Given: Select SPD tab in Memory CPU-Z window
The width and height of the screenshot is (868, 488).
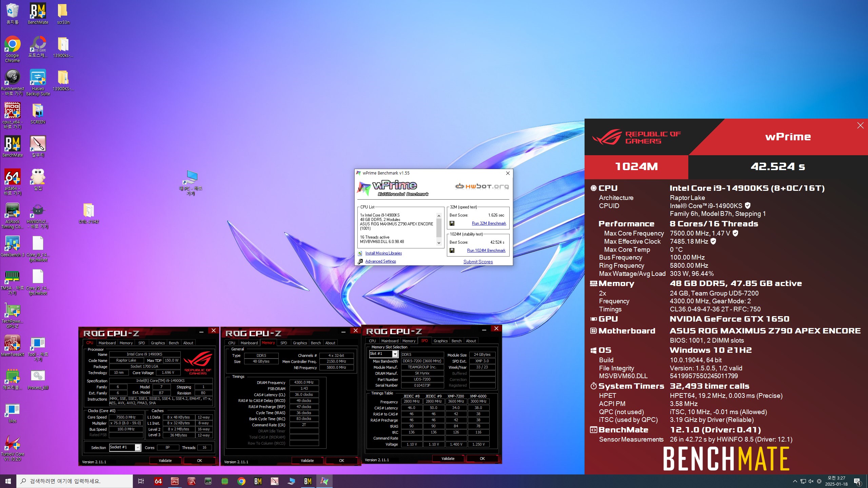Looking at the screenshot, I should pyautogui.click(x=283, y=343).
